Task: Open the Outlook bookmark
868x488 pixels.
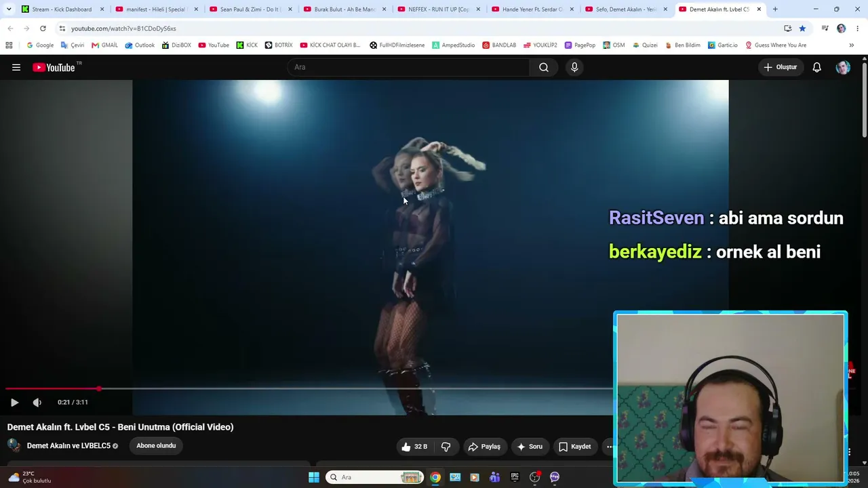Action: tap(140, 45)
